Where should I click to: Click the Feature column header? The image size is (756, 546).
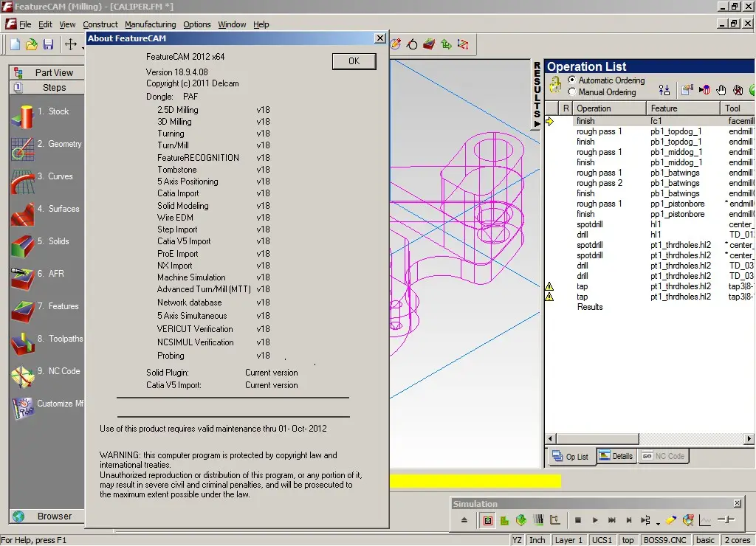pyautogui.click(x=683, y=108)
